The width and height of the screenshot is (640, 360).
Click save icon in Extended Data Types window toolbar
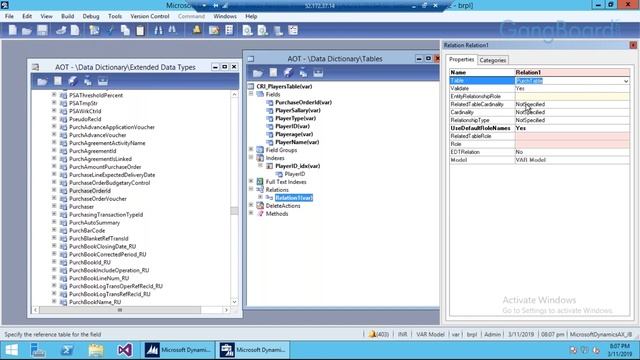[103, 81]
